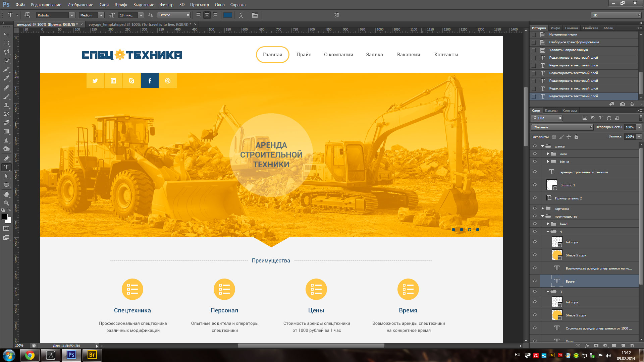
Task: Select the Quick Selection tool
Action: (6, 61)
